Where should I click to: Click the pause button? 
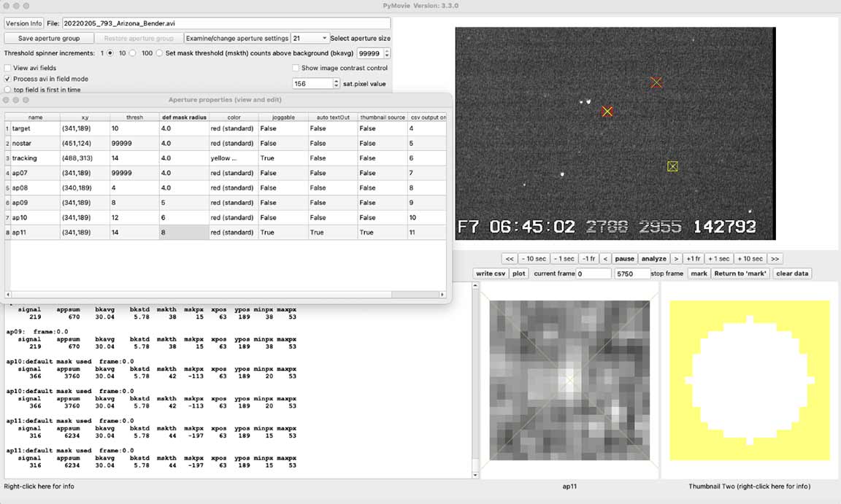[624, 259]
